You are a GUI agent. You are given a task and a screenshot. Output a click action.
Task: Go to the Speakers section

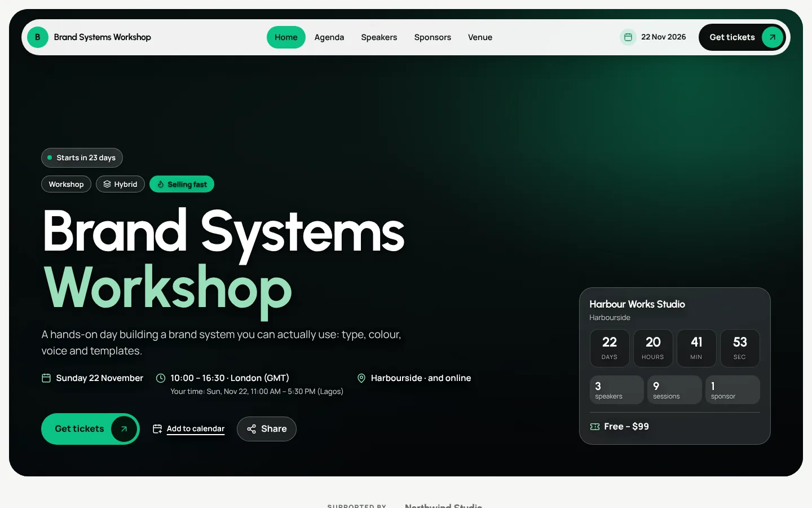pos(379,37)
